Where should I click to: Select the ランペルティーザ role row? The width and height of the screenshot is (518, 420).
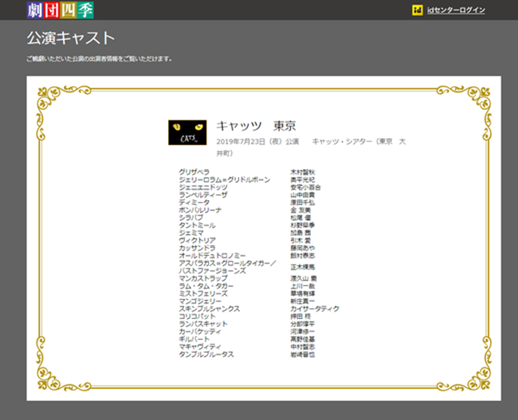point(203,194)
